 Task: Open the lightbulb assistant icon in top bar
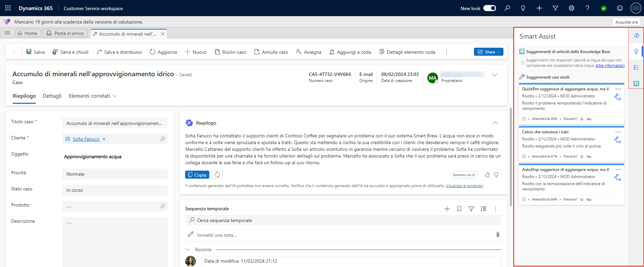[523, 8]
